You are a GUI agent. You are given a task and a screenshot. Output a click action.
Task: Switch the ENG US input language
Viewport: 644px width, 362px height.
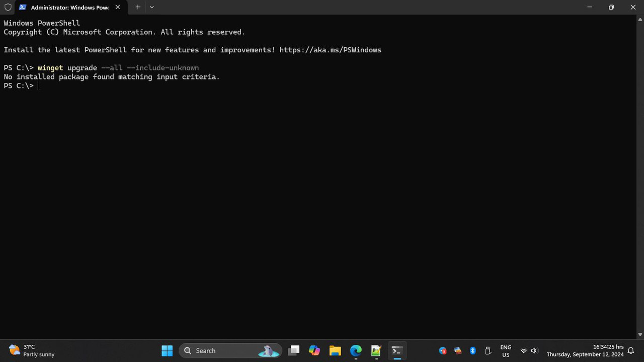point(506,351)
